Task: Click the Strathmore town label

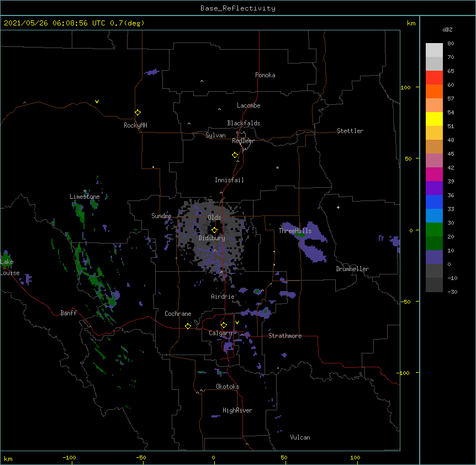Action: pos(285,336)
